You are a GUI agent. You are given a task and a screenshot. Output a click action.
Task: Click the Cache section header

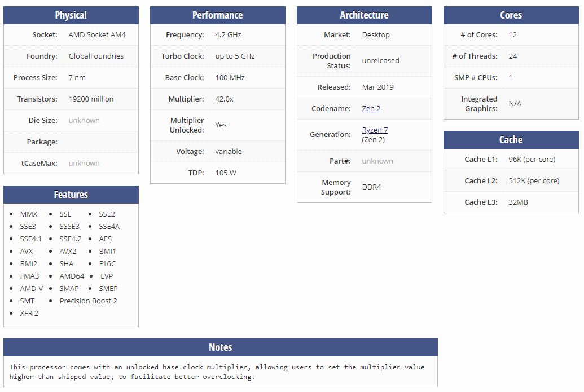tap(511, 140)
